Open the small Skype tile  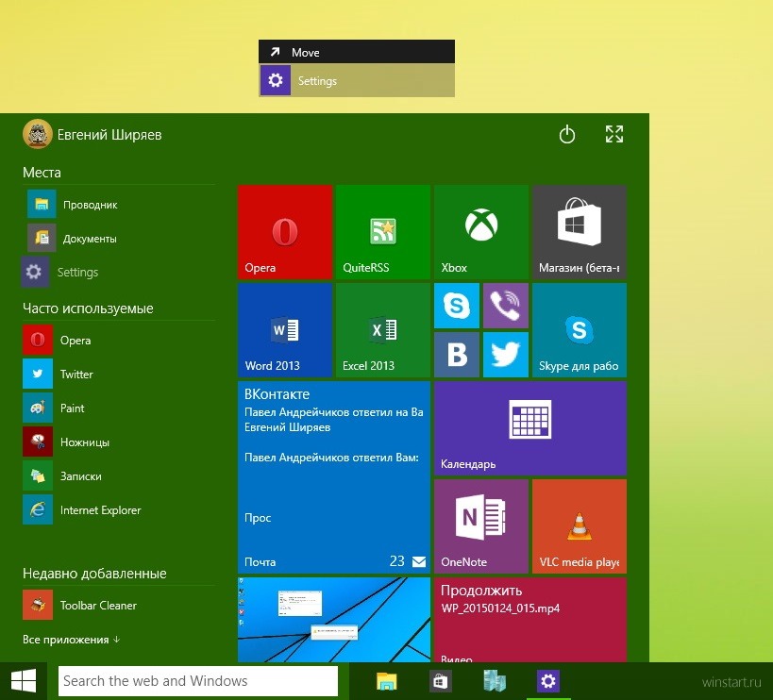[457, 306]
